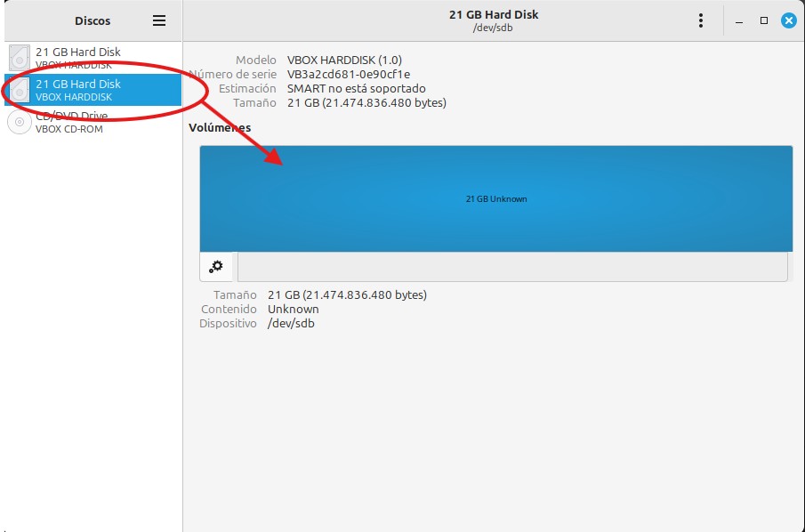This screenshot has width=805, height=532.
Task: Click the drive Tamaño value beside Estimación
Action: (x=366, y=102)
